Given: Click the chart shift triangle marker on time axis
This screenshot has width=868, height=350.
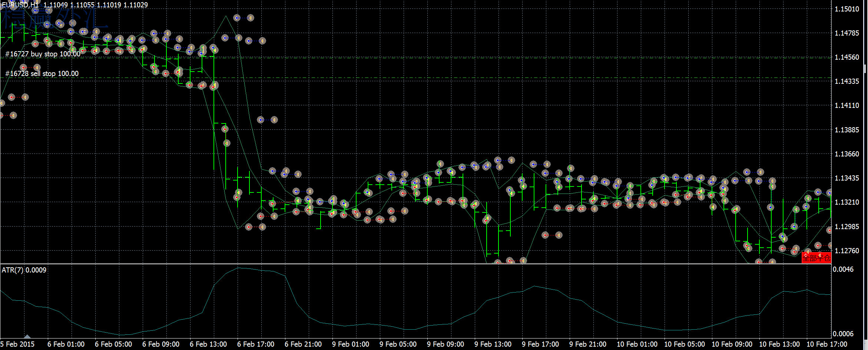Looking at the screenshot, I should click(27, 337).
